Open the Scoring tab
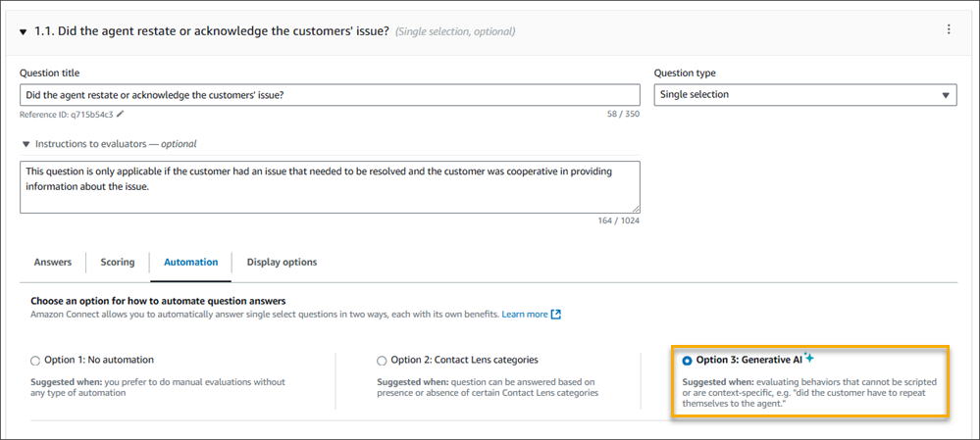This screenshot has width=980, height=440. 118,263
